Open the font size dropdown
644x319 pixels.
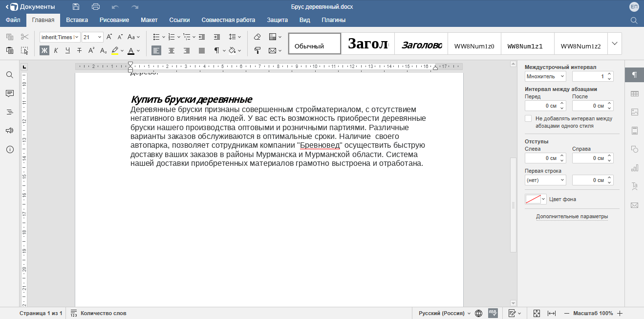click(x=100, y=37)
